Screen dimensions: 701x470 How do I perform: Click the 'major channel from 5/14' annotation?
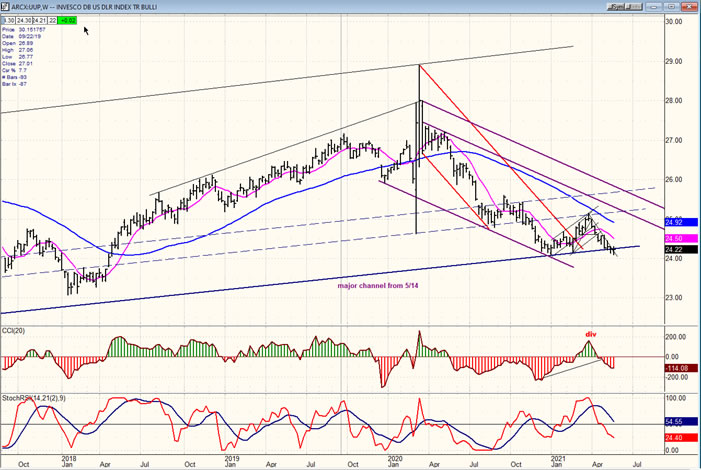coord(378,286)
